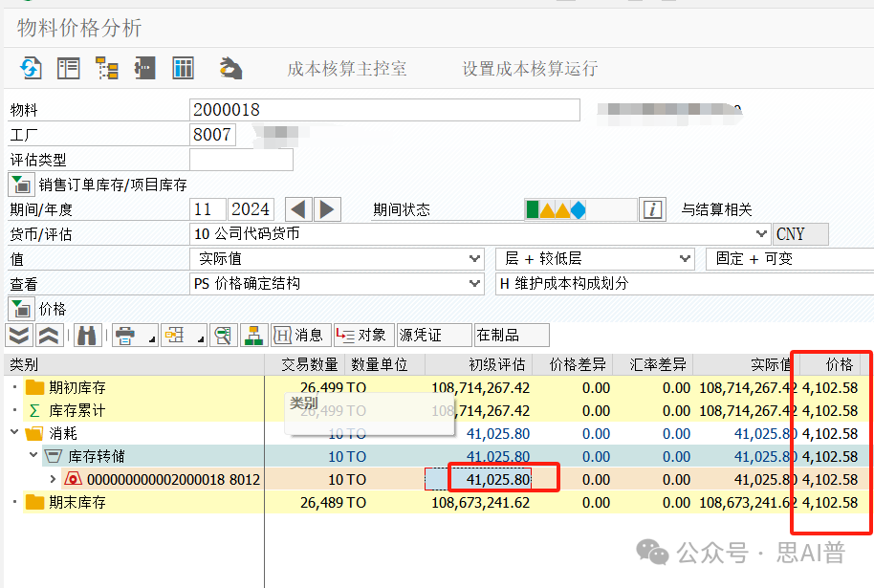Click the hand holding coin icon
The height and width of the screenshot is (588, 874).
[230, 68]
